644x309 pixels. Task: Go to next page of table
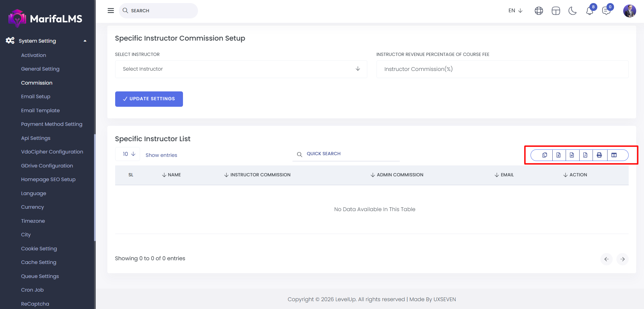[x=622, y=259]
